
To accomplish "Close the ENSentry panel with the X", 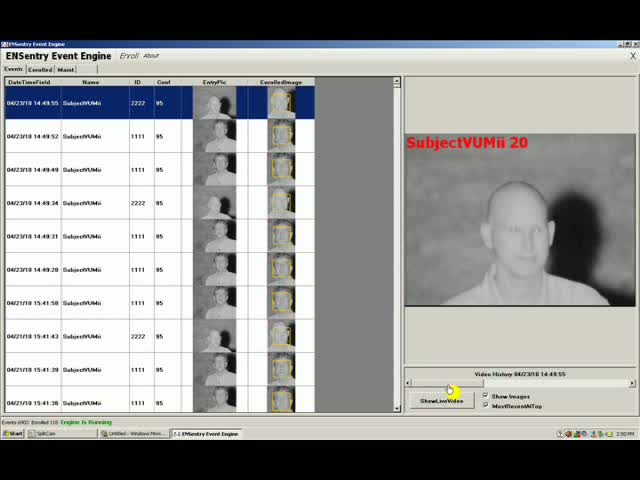I will point(633,56).
